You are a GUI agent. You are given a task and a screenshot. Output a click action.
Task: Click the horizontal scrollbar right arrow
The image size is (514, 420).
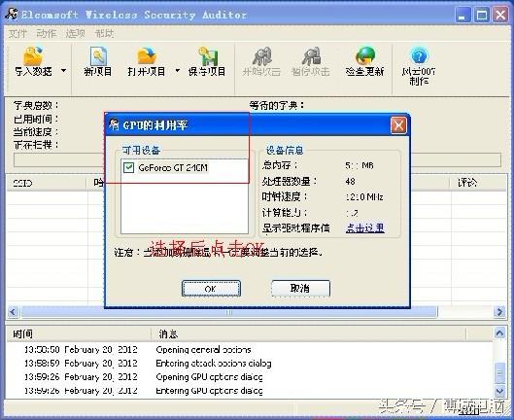pos(499,311)
